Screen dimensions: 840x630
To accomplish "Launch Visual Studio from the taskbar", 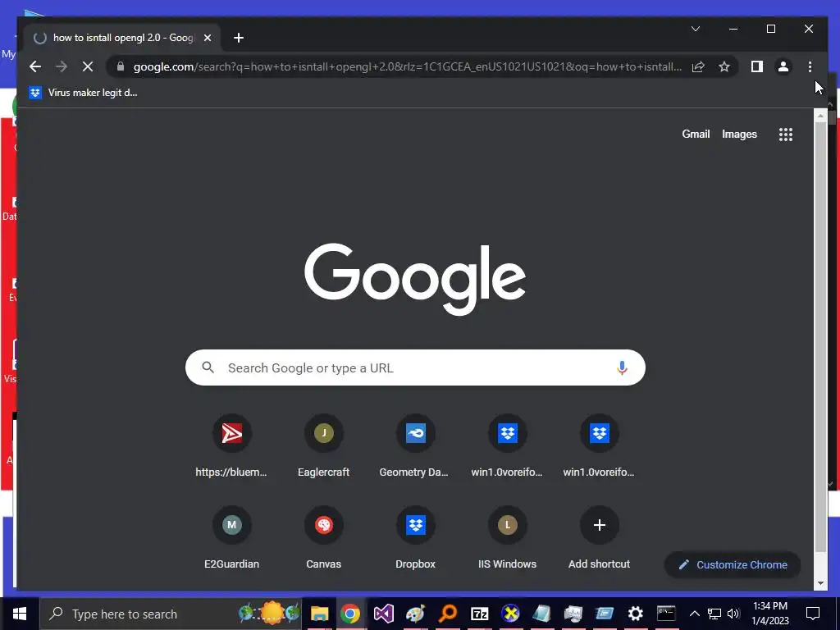I will click(x=383, y=614).
